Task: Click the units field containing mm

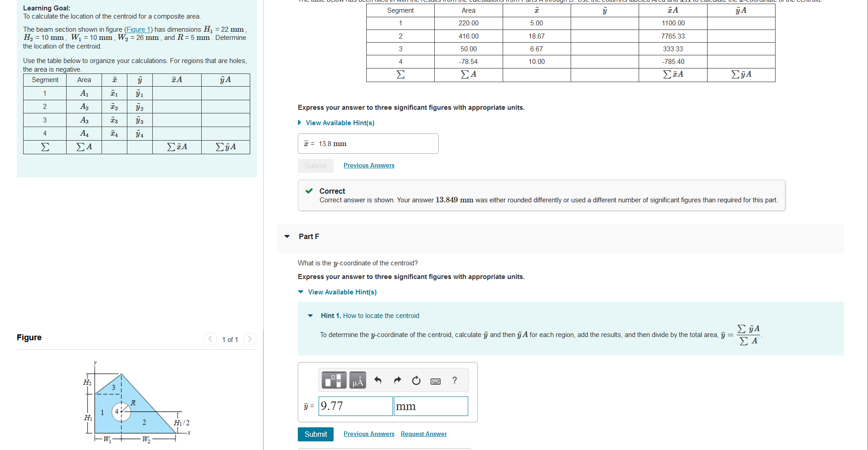Action: click(431, 406)
